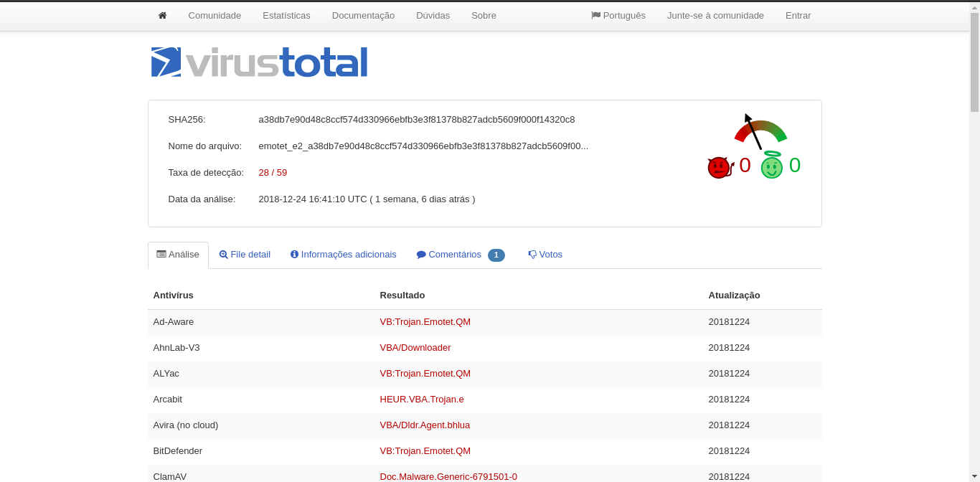Click Avira (no cloud) row name
The image size is (980, 482).
(186, 425)
